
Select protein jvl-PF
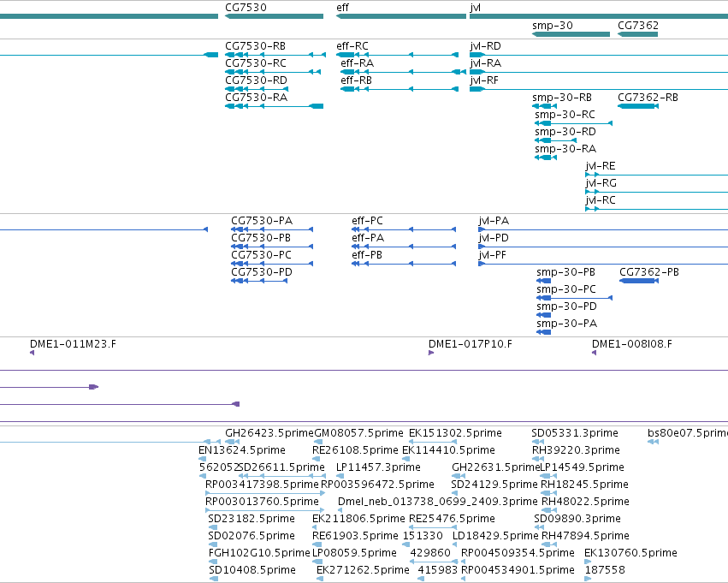[x=603, y=264]
